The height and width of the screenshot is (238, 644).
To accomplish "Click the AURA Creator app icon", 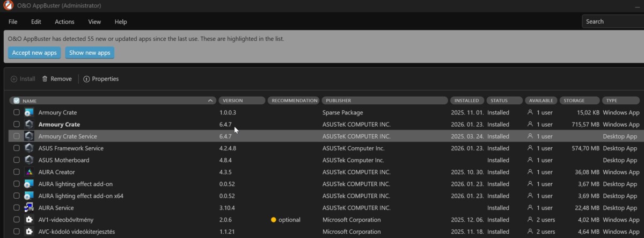I will click(x=29, y=172).
